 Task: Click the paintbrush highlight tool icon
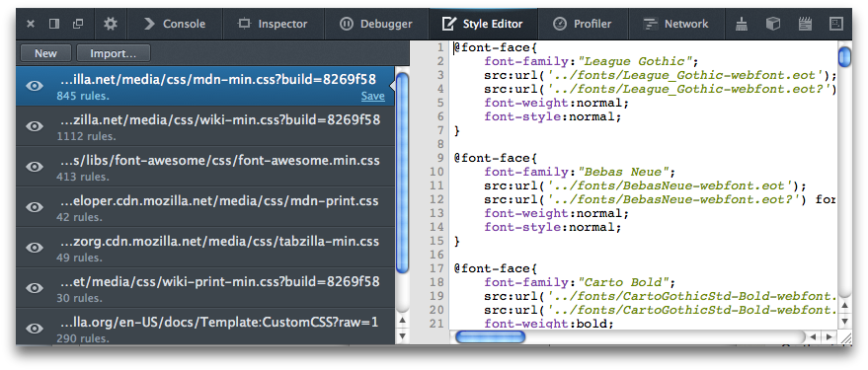click(742, 24)
